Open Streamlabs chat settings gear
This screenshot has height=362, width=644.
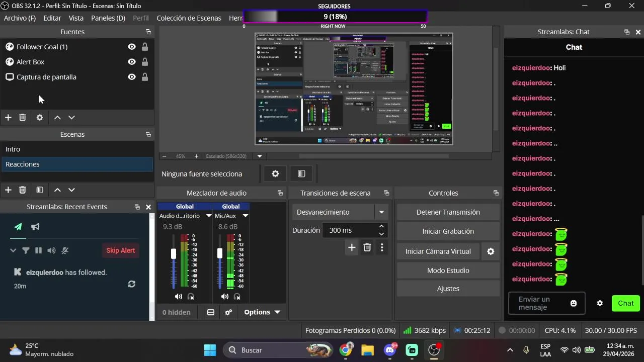click(x=600, y=303)
